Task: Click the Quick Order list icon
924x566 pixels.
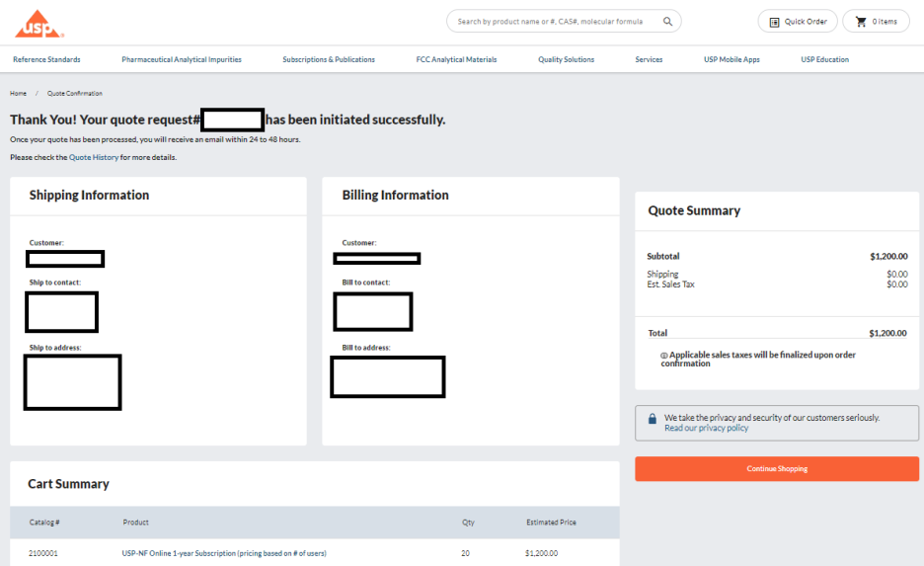Action: 774,22
